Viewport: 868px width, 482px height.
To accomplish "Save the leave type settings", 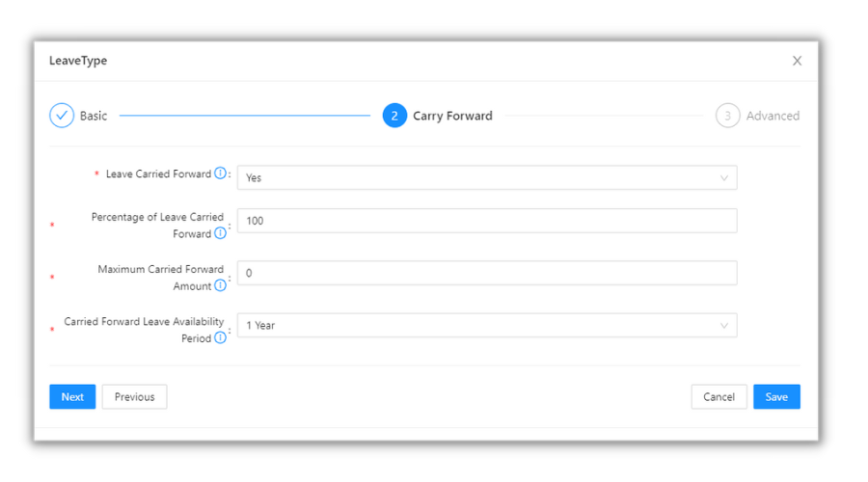I will point(776,396).
